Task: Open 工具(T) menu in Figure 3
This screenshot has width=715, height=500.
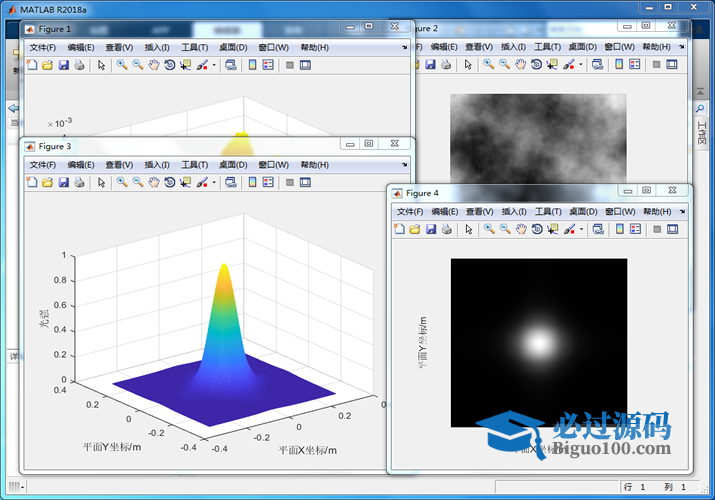Action: (195, 165)
